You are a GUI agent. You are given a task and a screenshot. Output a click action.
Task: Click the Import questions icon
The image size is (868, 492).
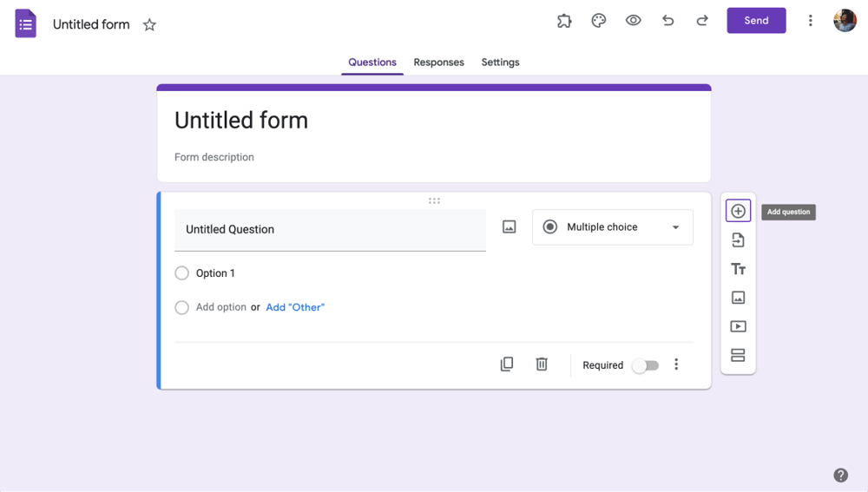coord(738,240)
